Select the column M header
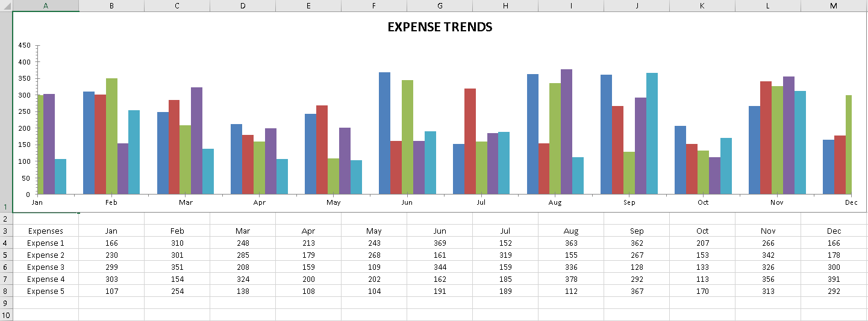Viewport: 868px width, 321px height. (834, 5)
